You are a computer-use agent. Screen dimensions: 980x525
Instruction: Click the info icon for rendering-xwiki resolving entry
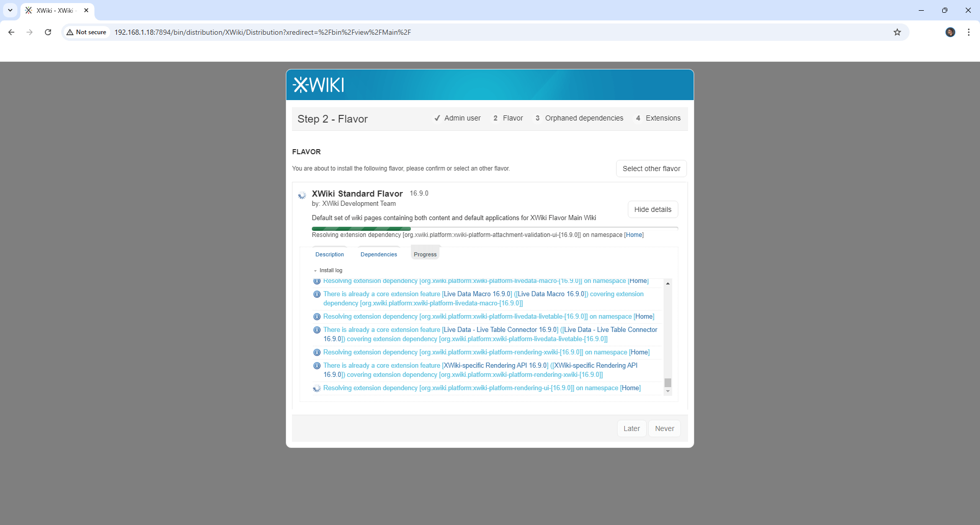(317, 352)
